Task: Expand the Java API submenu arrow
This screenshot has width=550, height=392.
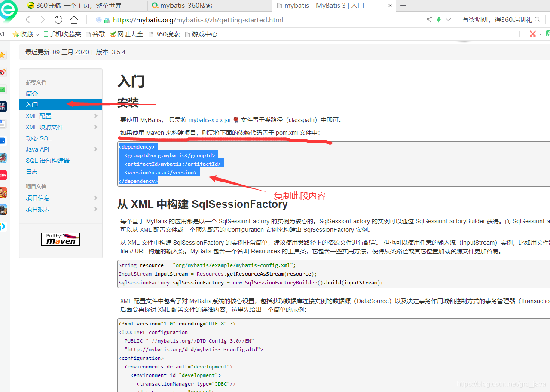Action: pyautogui.click(x=95, y=149)
